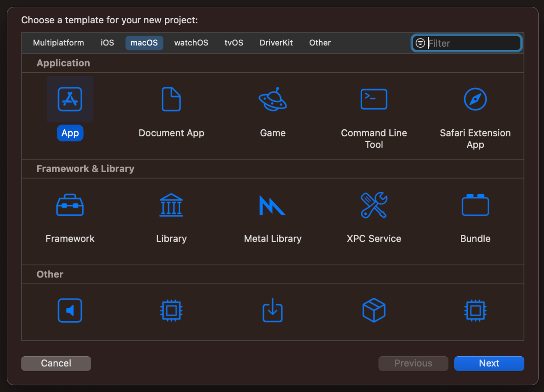
Task: Go to the DriverKit tab
Action: (x=276, y=43)
